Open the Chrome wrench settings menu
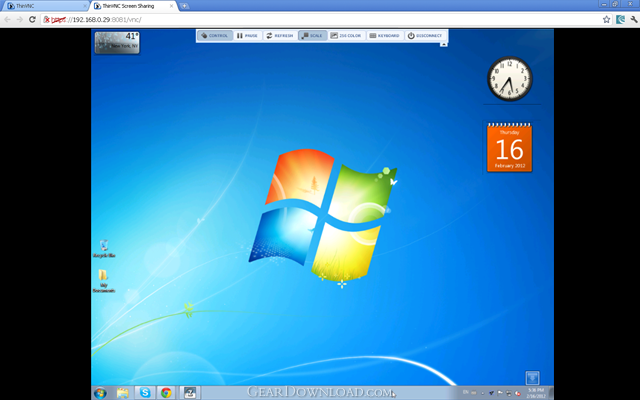The width and height of the screenshot is (640, 400). [x=634, y=19]
